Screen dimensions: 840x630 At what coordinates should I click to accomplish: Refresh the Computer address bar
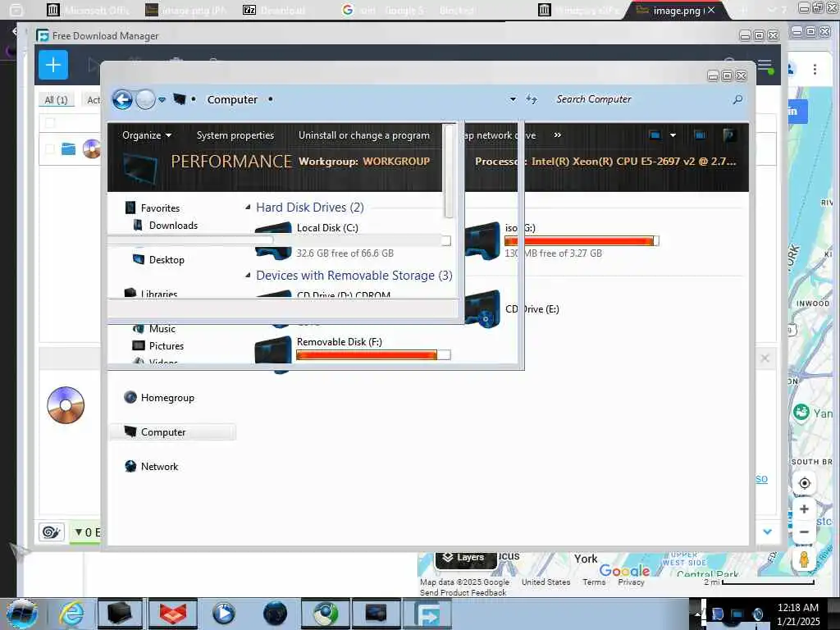[532, 99]
